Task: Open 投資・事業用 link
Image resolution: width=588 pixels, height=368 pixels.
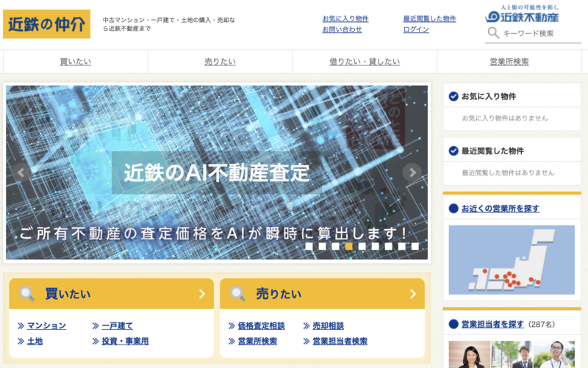Action: [x=125, y=341]
